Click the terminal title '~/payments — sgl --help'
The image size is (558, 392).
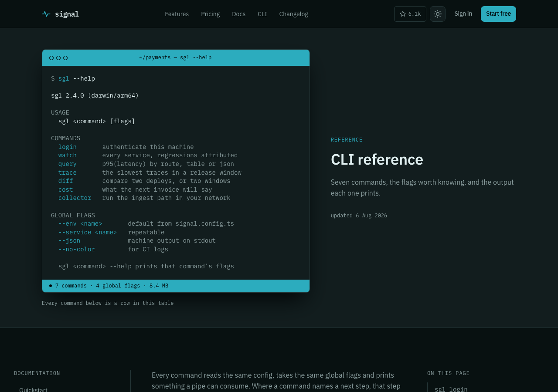[175, 57]
